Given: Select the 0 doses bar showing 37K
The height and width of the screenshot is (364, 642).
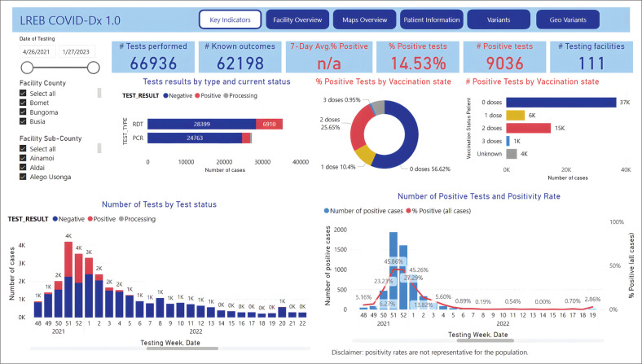Looking at the screenshot, I should coord(561,102).
